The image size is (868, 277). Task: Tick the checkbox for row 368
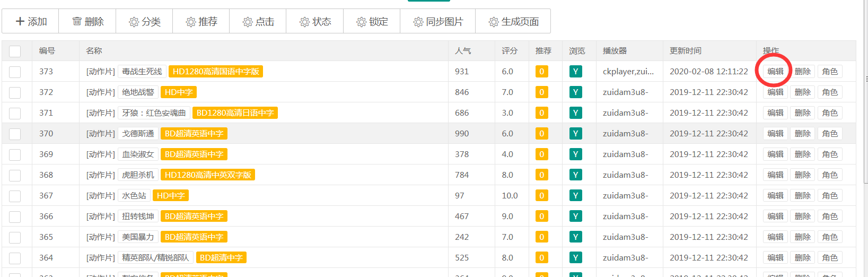pyautogui.click(x=15, y=176)
